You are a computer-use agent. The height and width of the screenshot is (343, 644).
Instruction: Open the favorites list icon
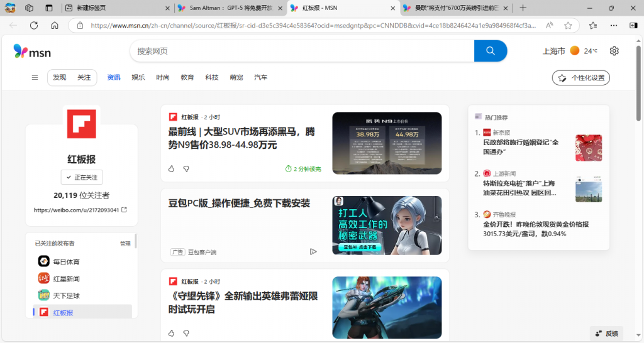(592, 25)
